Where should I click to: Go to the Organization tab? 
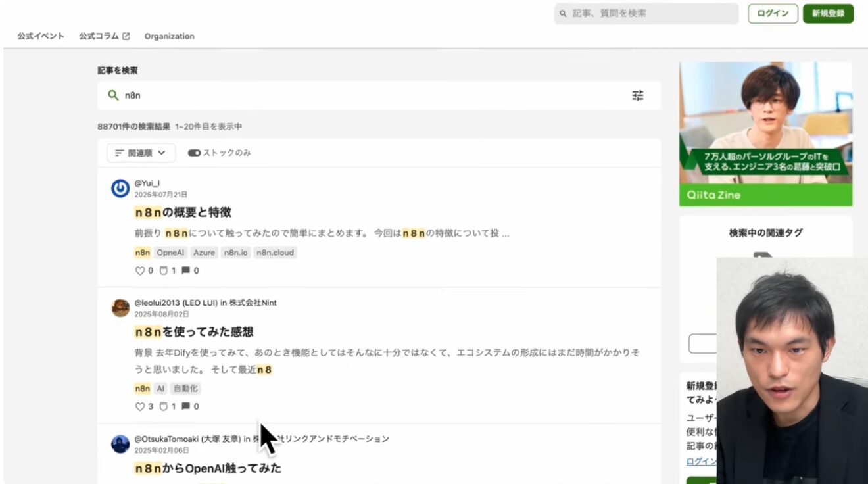(x=169, y=36)
